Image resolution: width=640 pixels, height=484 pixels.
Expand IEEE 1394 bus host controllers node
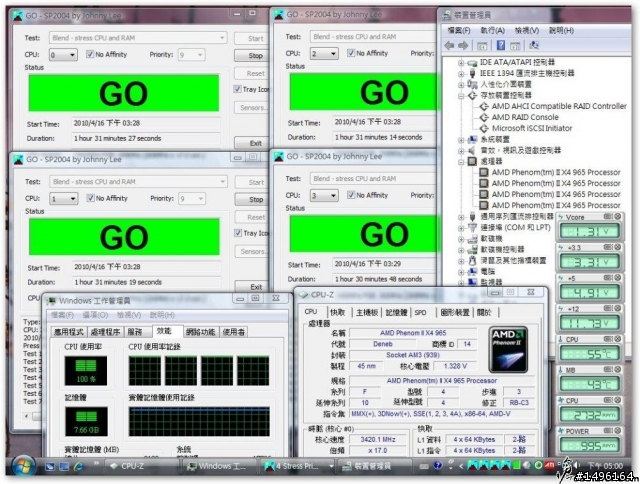pos(461,74)
